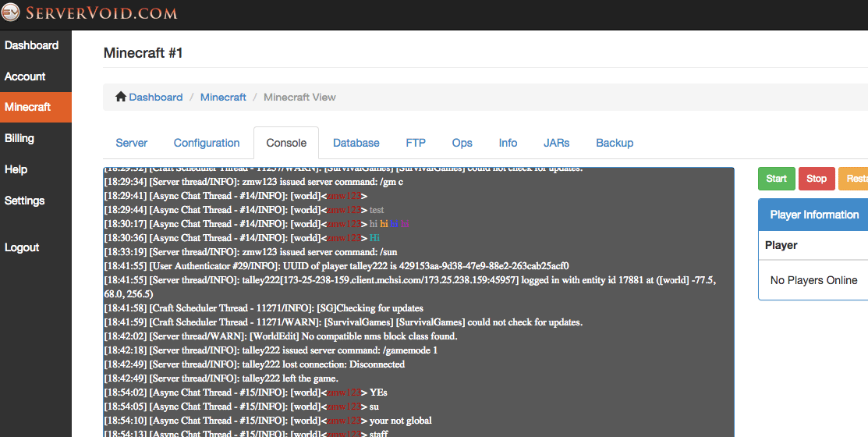868x437 pixels.
Task: Switch to the Server tab
Action: (132, 143)
